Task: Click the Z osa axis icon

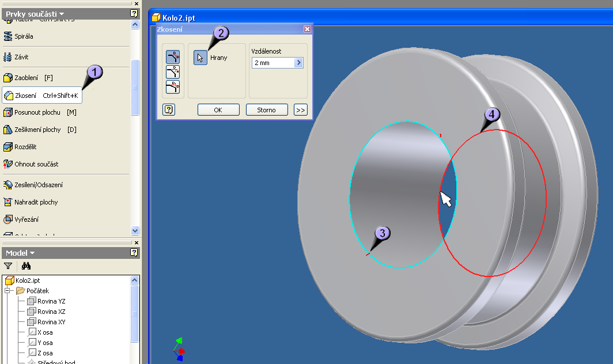Action: point(32,353)
